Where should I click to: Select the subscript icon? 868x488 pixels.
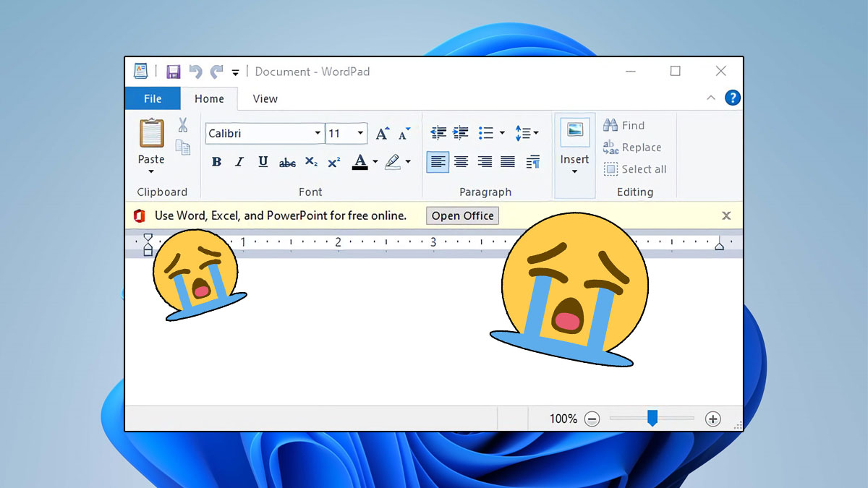[x=310, y=161]
